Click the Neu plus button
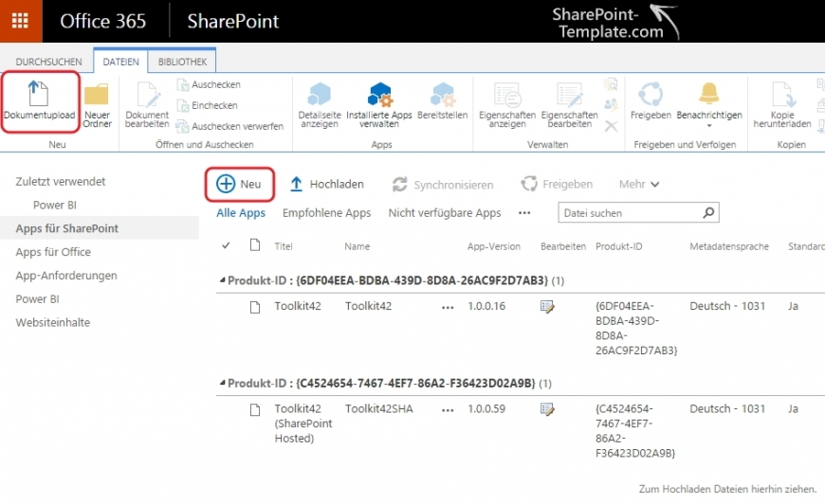825x504 pixels. (239, 184)
